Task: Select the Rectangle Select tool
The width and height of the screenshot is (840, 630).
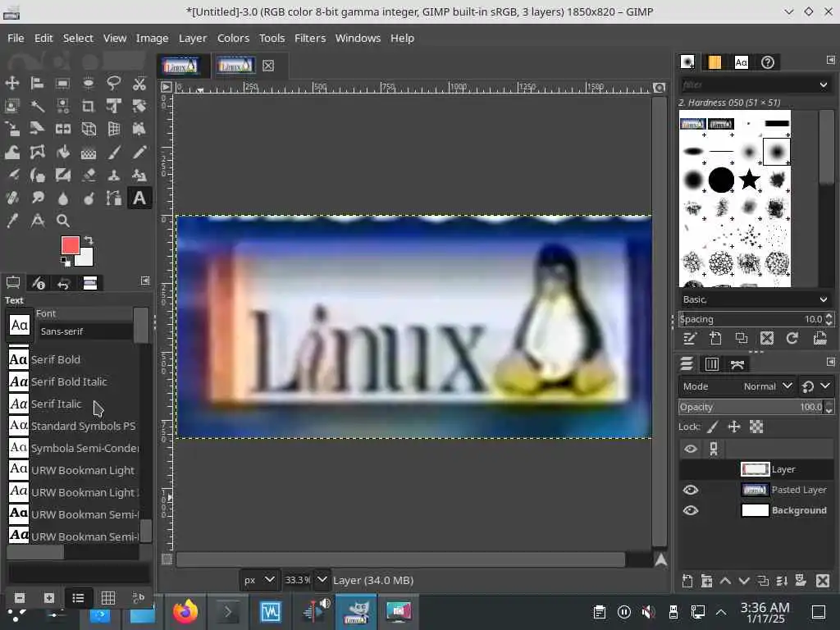Action: [62, 83]
